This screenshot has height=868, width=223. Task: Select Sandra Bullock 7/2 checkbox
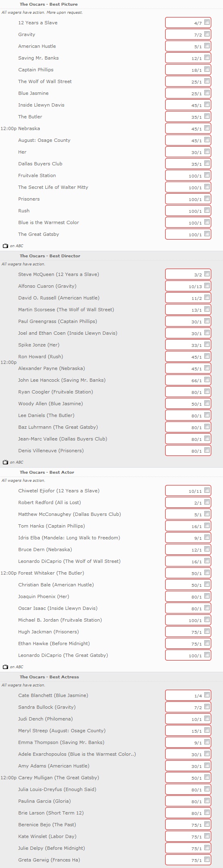click(207, 707)
